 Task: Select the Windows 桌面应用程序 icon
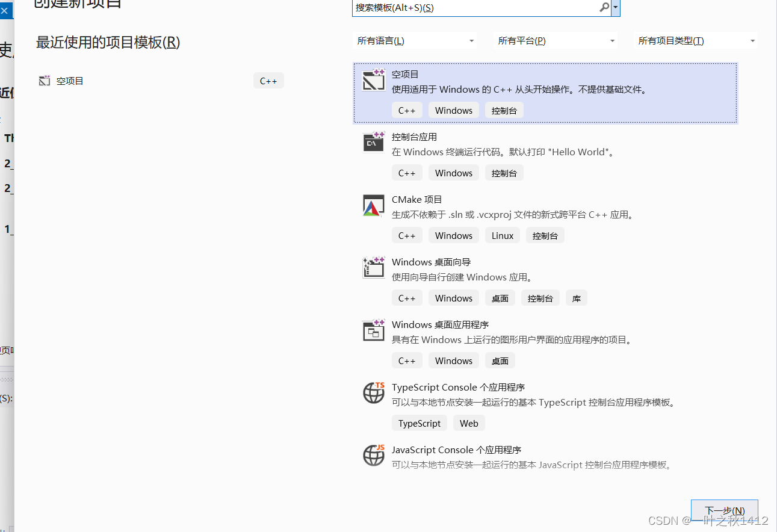tap(373, 330)
